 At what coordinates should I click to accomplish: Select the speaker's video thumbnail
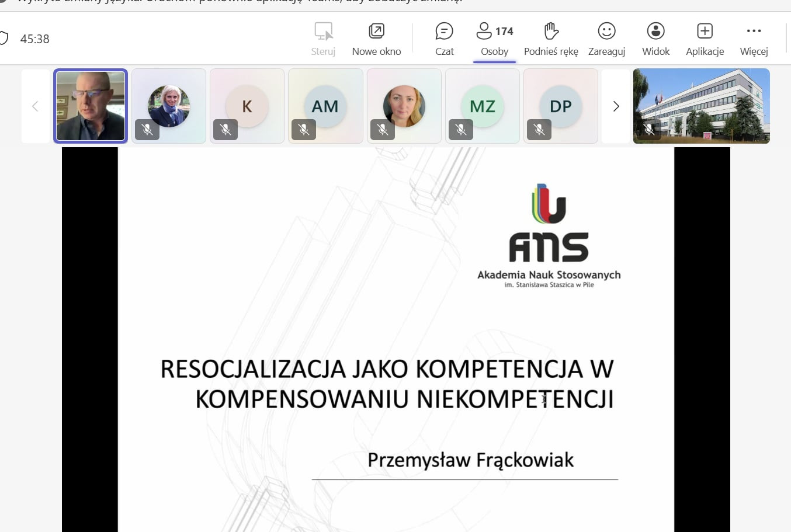point(91,106)
